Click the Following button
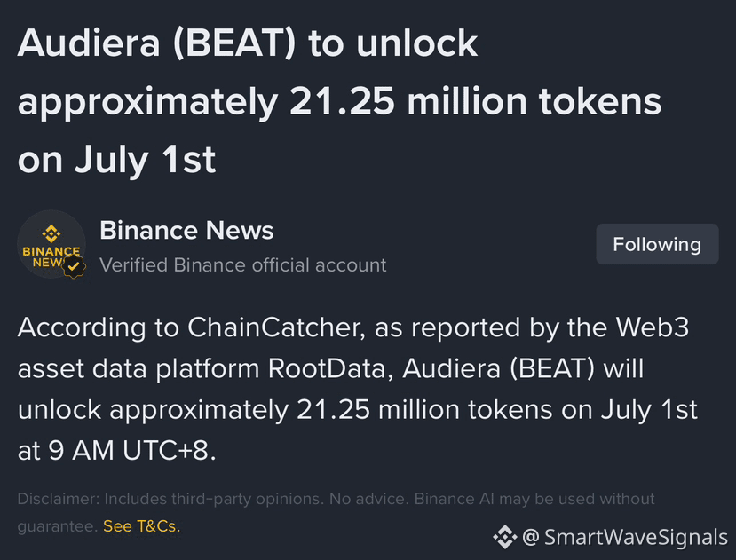 657,244
